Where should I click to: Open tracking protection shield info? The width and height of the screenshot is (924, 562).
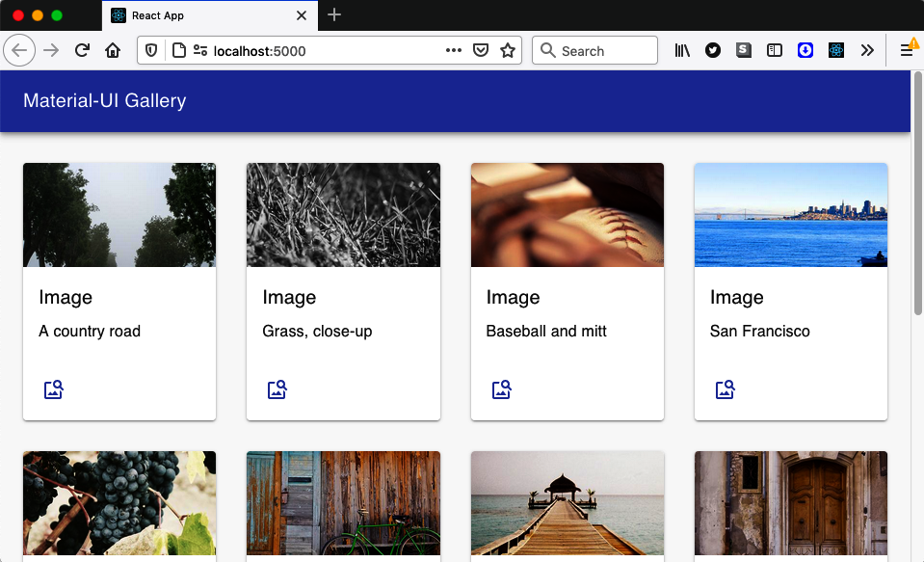click(x=151, y=51)
